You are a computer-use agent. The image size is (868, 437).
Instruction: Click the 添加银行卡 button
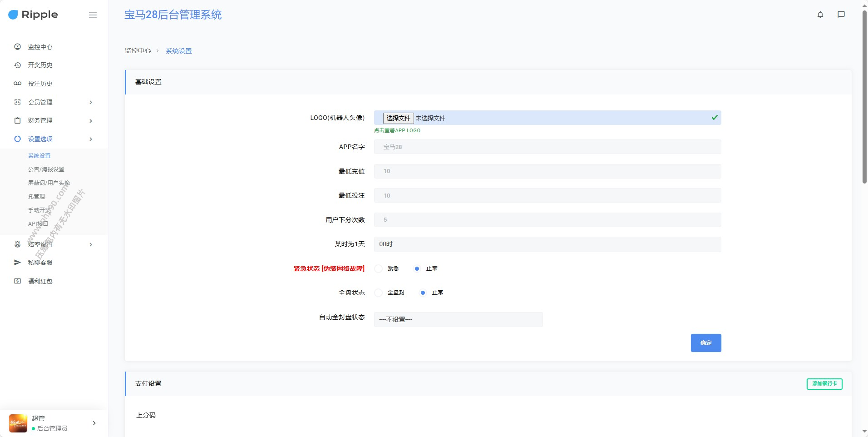[x=824, y=384]
